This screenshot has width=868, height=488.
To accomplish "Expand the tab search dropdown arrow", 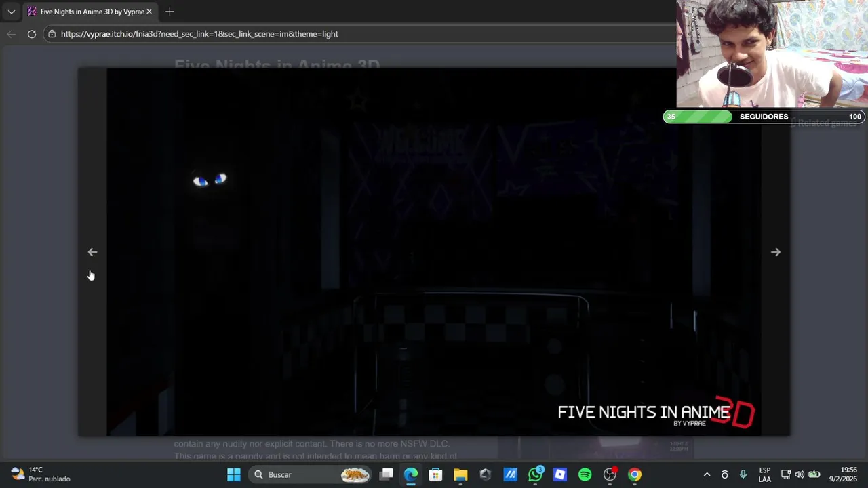I will [x=11, y=12].
